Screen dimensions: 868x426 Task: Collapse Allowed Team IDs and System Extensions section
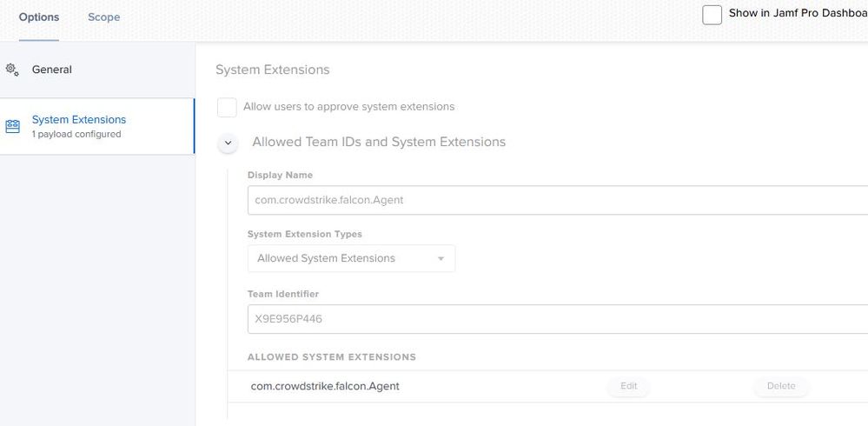pyautogui.click(x=228, y=143)
